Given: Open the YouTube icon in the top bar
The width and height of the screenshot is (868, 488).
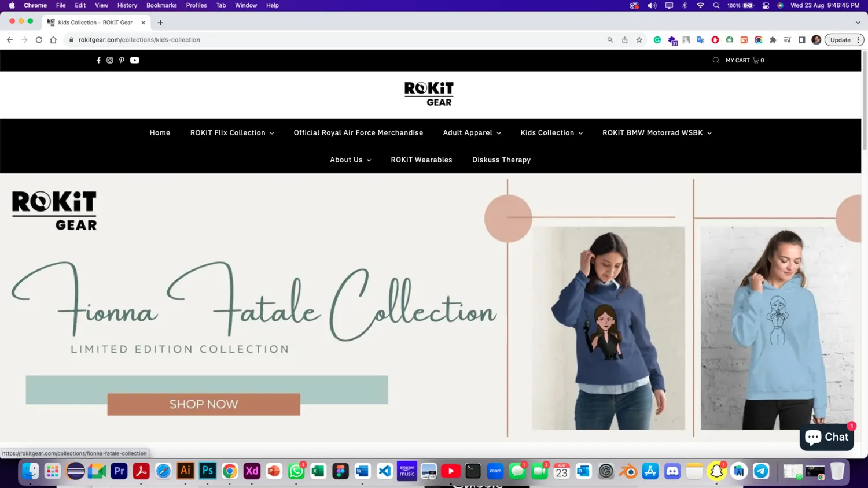Looking at the screenshot, I should click(x=135, y=60).
